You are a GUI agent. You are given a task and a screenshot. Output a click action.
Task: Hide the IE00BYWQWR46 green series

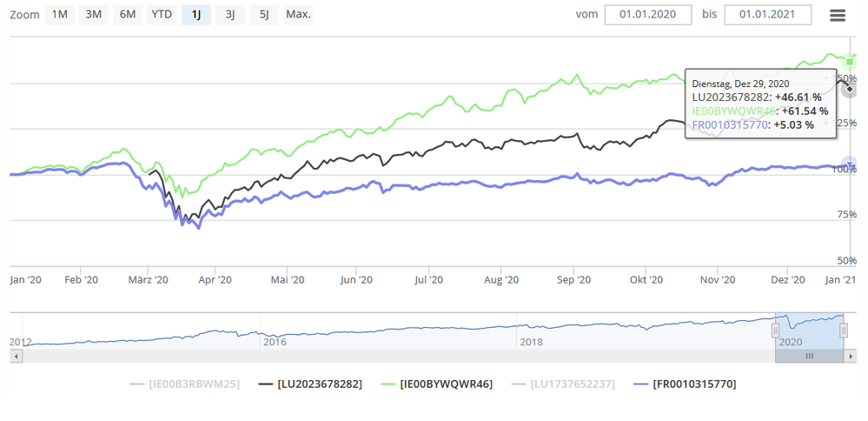(438, 384)
